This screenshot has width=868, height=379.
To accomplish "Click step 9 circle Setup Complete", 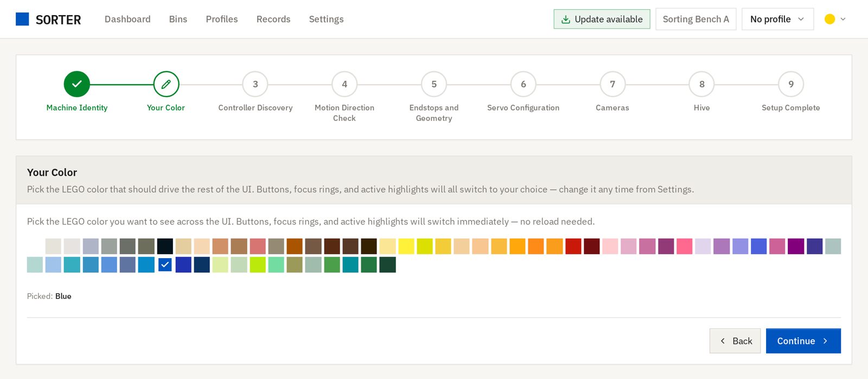I will tap(791, 84).
